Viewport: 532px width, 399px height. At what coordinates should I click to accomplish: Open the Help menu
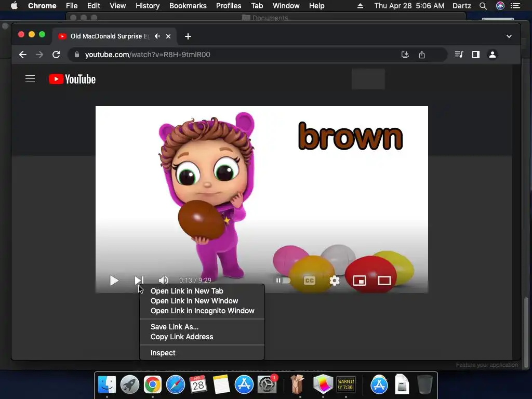316,6
